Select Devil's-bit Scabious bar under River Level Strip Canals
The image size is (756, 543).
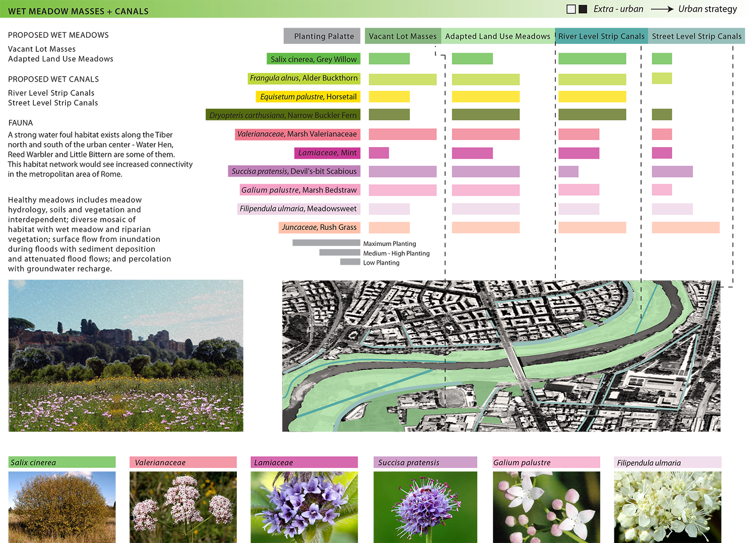pyautogui.click(x=569, y=171)
